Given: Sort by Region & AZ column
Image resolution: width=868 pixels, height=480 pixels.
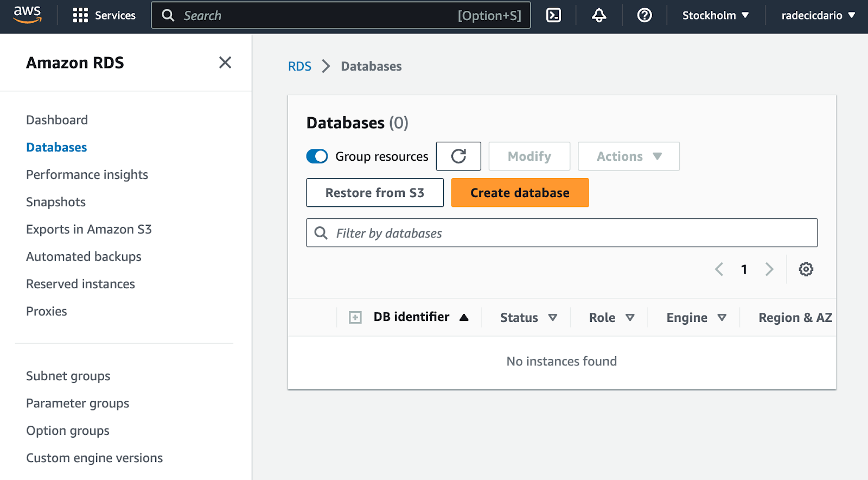Looking at the screenshot, I should click(x=795, y=318).
